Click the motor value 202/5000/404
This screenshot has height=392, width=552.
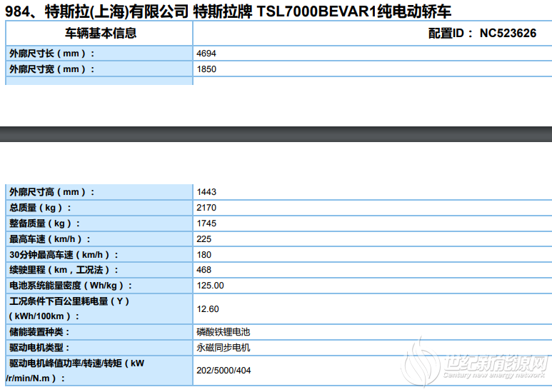coord(224,371)
